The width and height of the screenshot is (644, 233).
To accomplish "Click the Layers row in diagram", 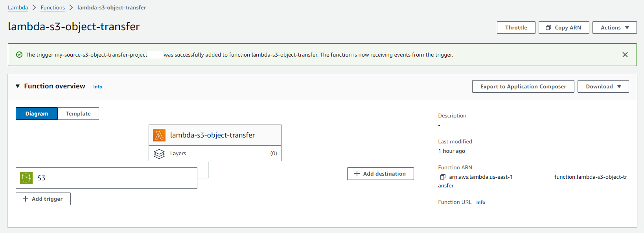I will [215, 153].
